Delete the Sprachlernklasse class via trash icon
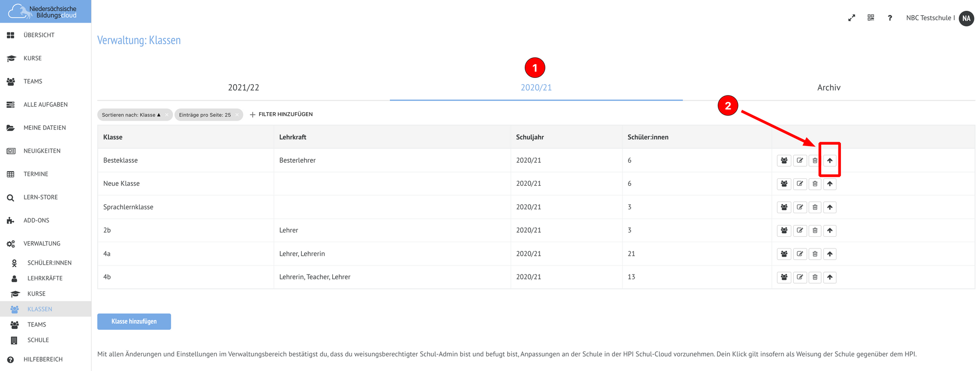980x371 pixels. (815, 207)
